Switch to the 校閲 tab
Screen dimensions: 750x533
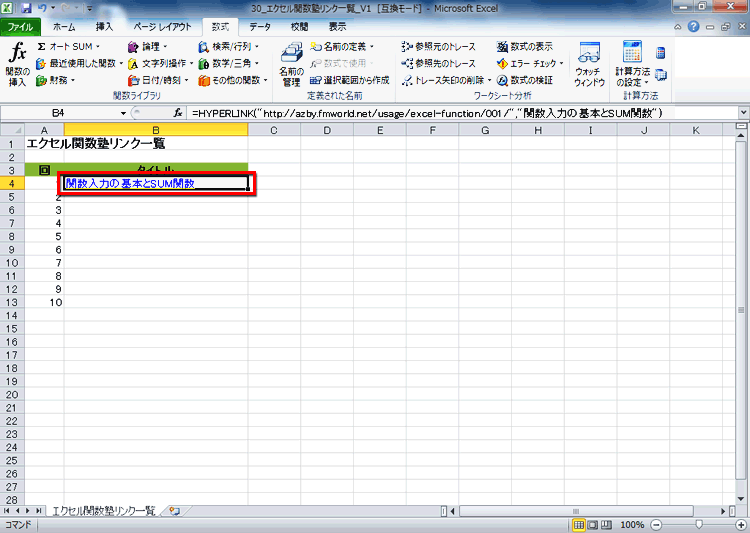click(299, 27)
